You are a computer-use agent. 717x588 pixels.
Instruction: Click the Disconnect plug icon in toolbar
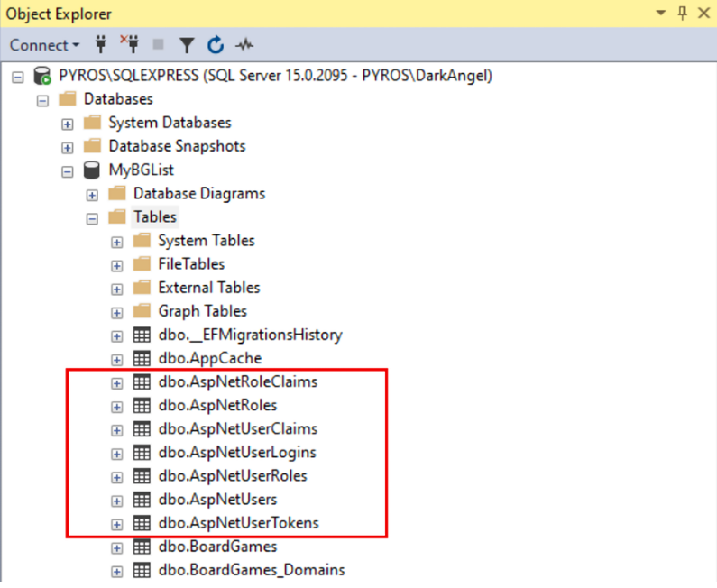(x=130, y=45)
